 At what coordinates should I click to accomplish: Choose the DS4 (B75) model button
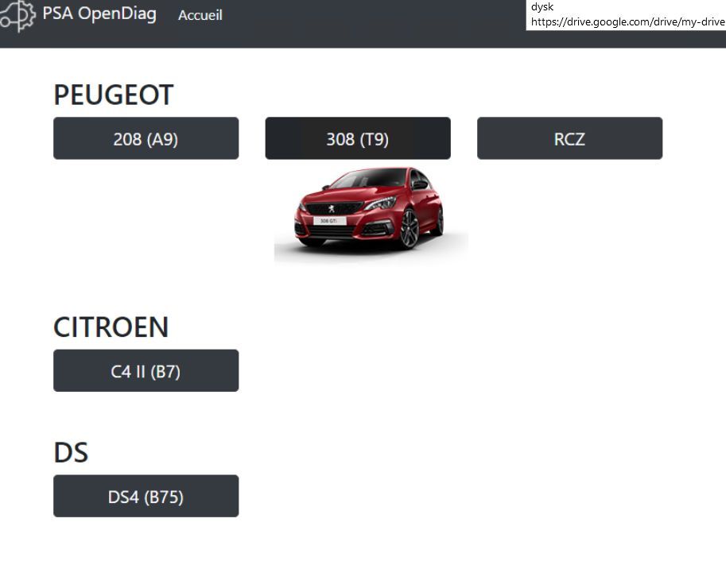click(x=146, y=496)
